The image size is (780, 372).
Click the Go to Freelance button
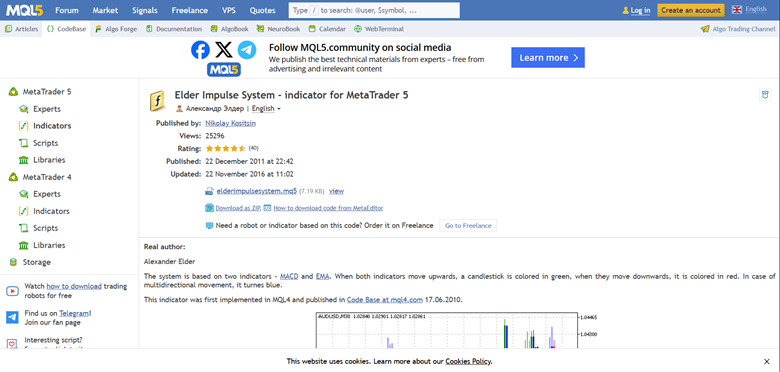pos(468,225)
